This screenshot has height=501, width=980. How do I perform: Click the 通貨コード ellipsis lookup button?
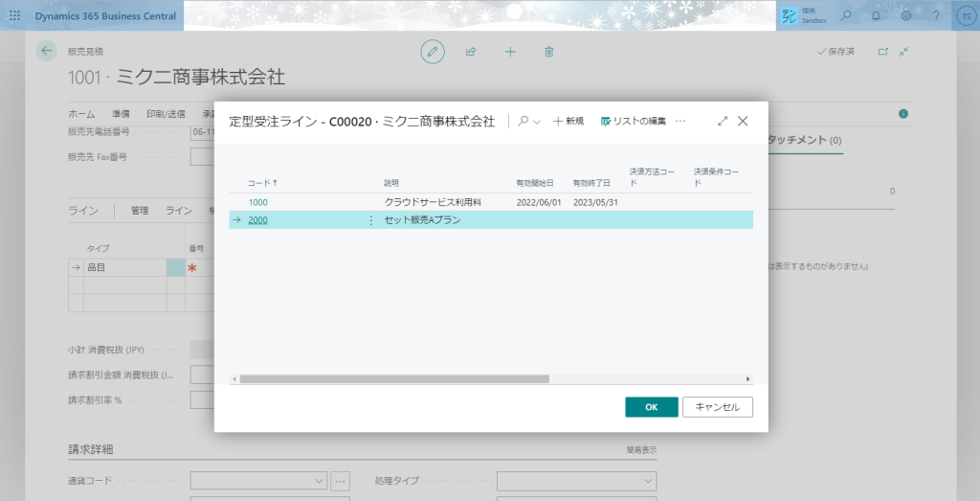(x=340, y=481)
